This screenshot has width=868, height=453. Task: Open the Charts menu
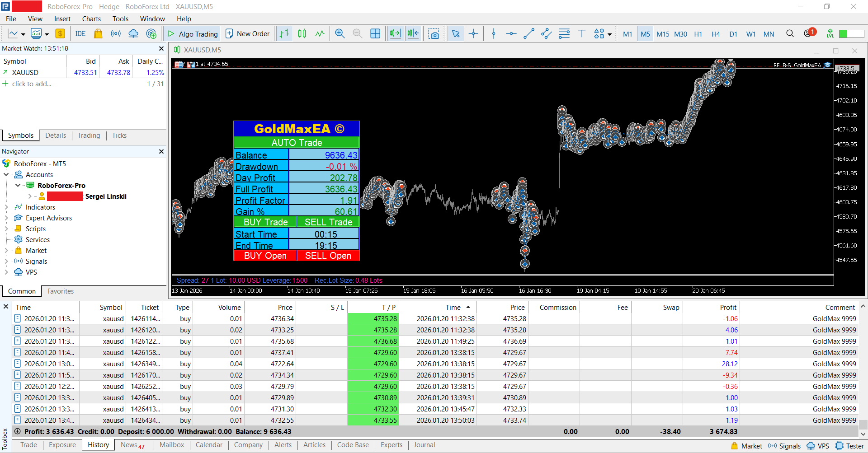coord(91,19)
